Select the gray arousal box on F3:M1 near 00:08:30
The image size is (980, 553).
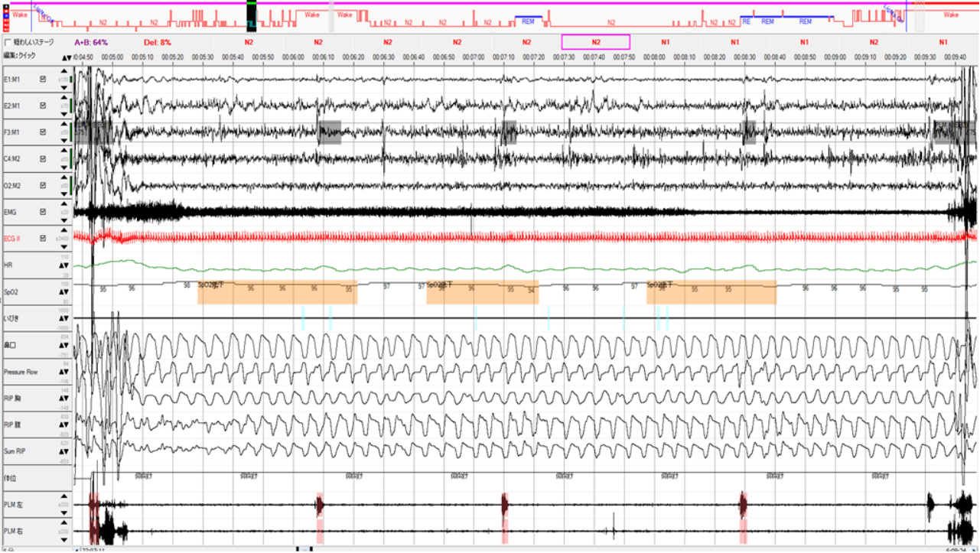coord(748,132)
